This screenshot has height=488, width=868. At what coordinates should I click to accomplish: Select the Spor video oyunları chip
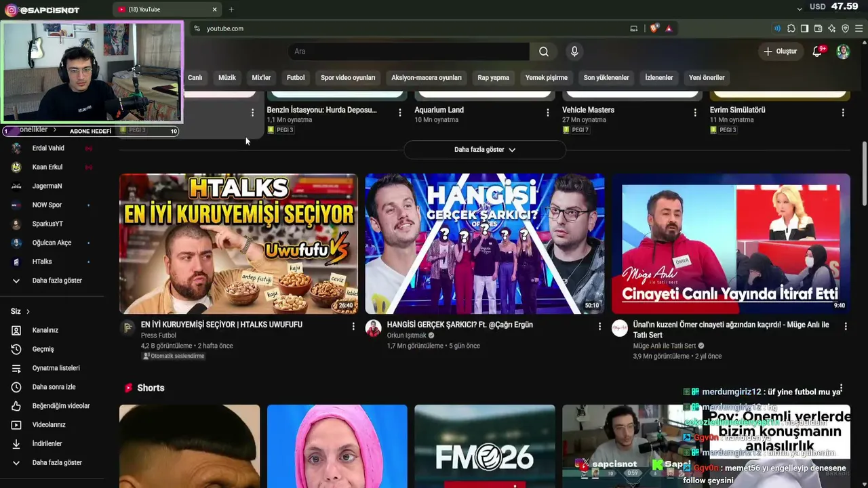pyautogui.click(x=348, y=78)
